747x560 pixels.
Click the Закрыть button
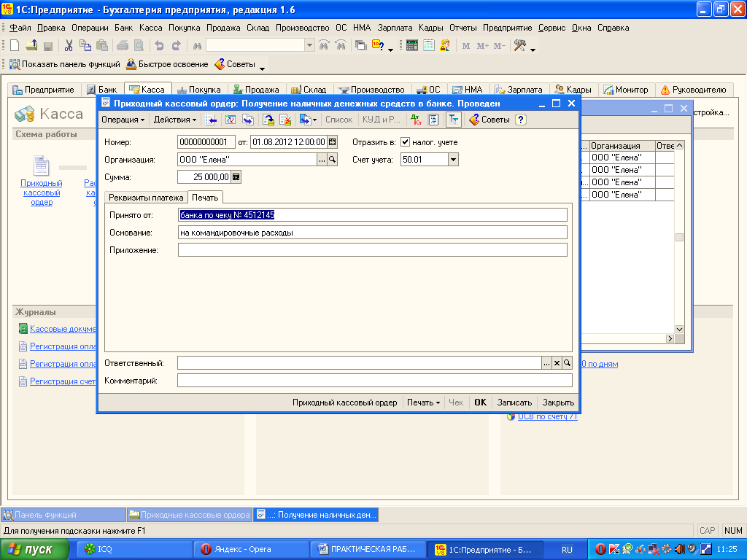pos(558,402)
